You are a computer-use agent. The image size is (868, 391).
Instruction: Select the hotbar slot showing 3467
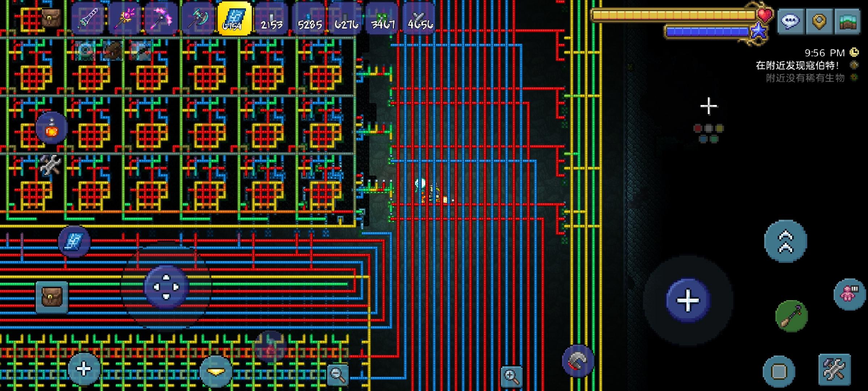point(383,19)
